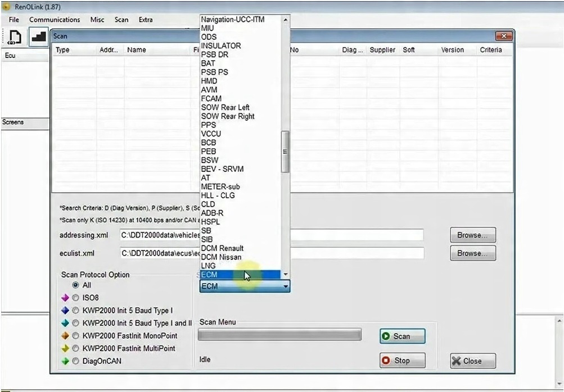Image resolution: width=564 pixels, height=392 pixels.
Task: Click the Criteria column header
Action: point(495,50)
